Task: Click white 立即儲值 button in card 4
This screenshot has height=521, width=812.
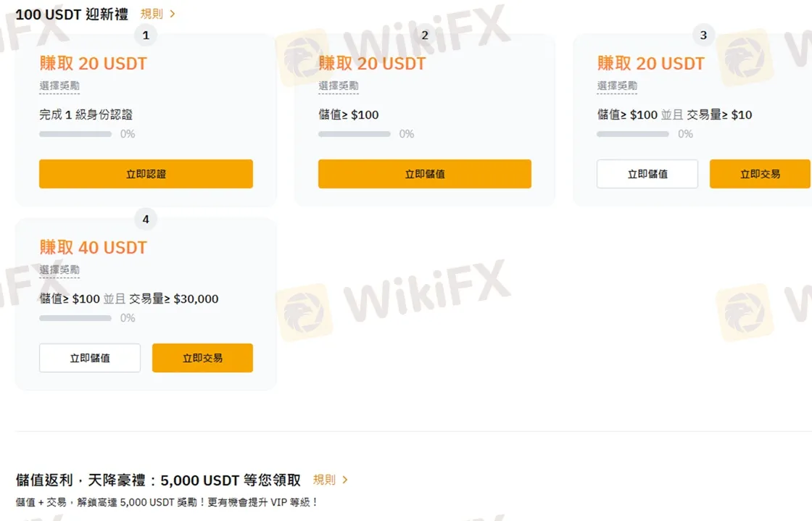Action: tap(90, 358)
